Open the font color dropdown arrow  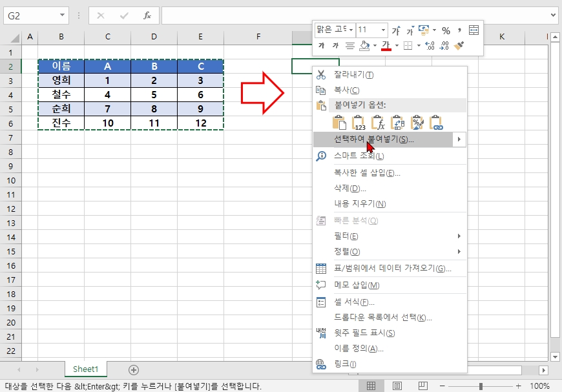coord(396,45)
